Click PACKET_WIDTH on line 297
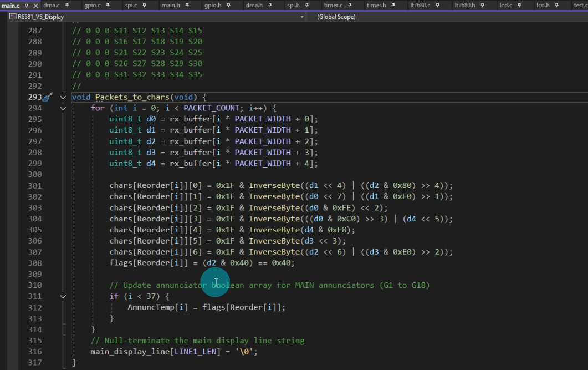 [263, 141]
